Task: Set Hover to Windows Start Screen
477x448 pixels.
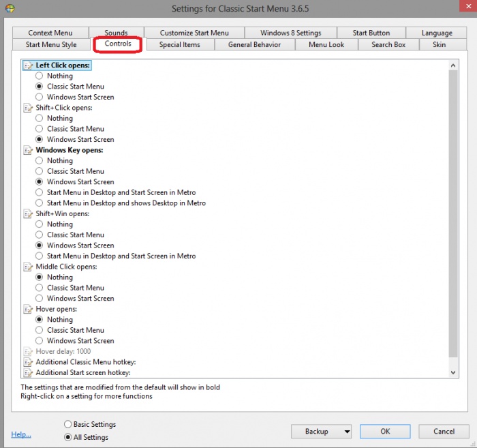Action: click(39, 340)
